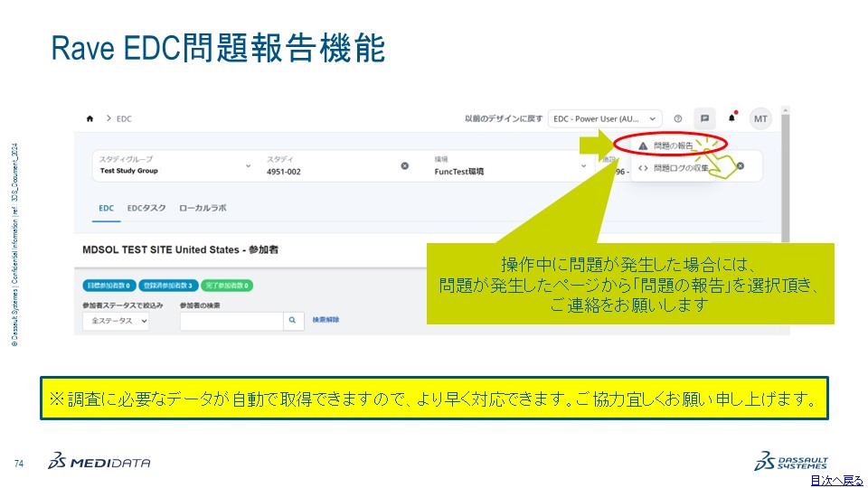Open the notifications bell icon
The height and width of the screenshot is (488, 868).
pos(731,117)
